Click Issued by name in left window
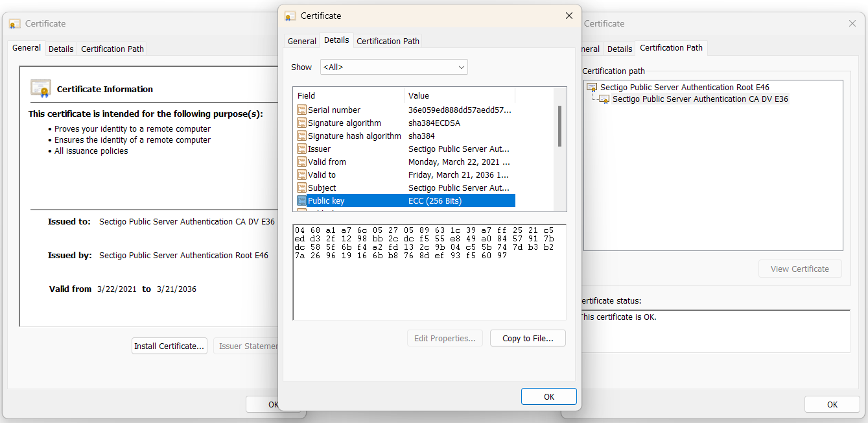Viewport: 868px width, 423px height. (x=183, y=256)
